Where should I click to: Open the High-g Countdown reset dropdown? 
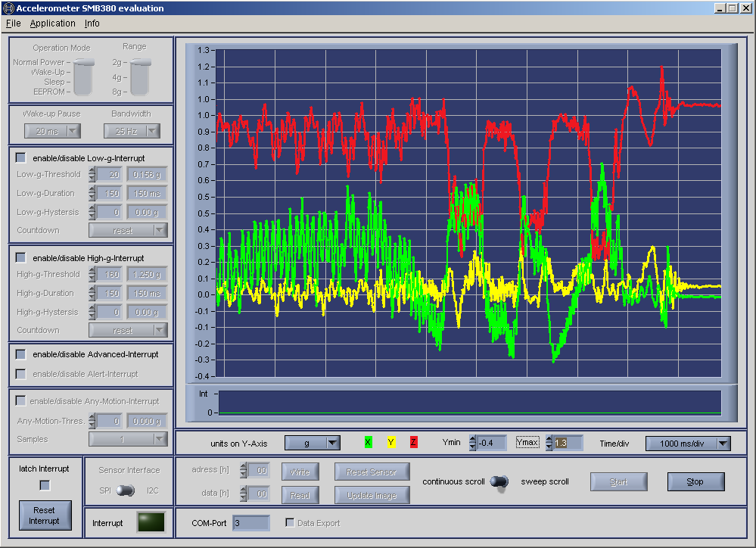tap(128, 330)
